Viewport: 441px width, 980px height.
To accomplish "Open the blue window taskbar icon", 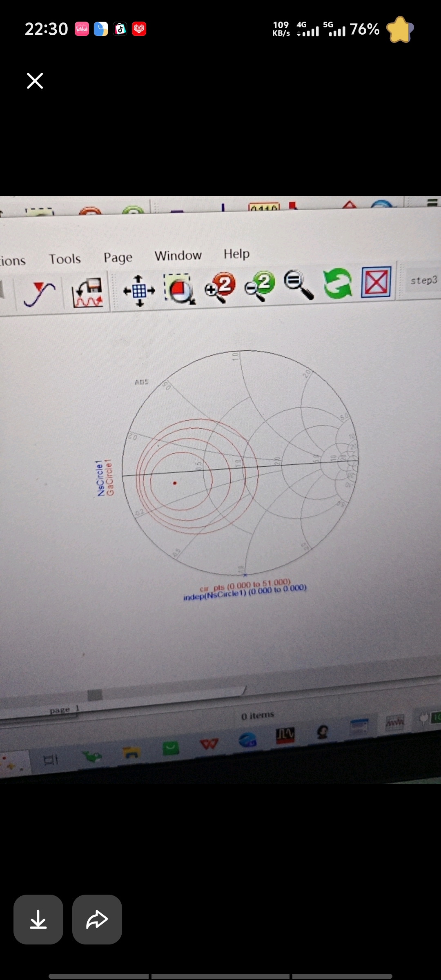I will [x=359, y=727].
